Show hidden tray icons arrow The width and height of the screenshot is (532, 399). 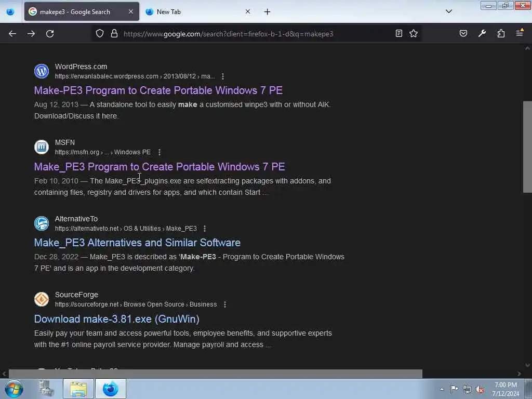(442, 389)
